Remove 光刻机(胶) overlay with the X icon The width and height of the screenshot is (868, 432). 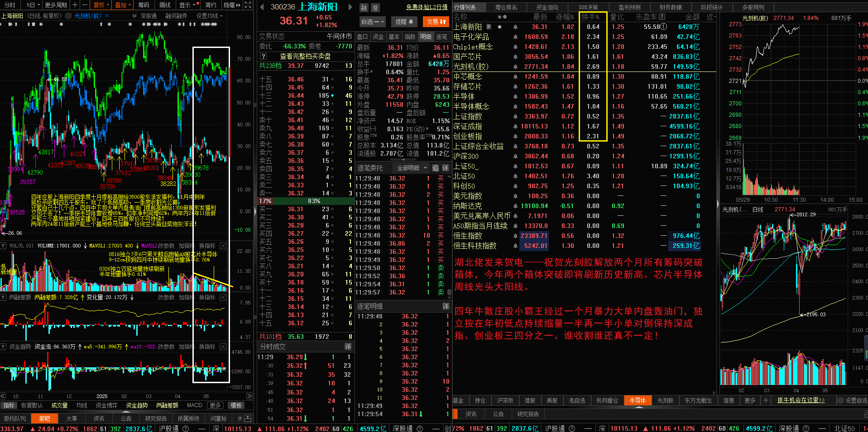(107, 16)
